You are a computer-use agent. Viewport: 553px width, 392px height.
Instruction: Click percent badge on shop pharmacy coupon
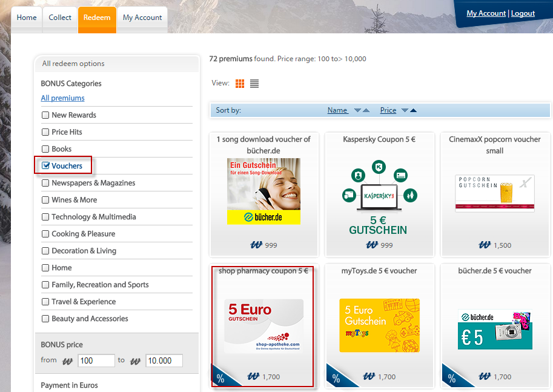222,377
